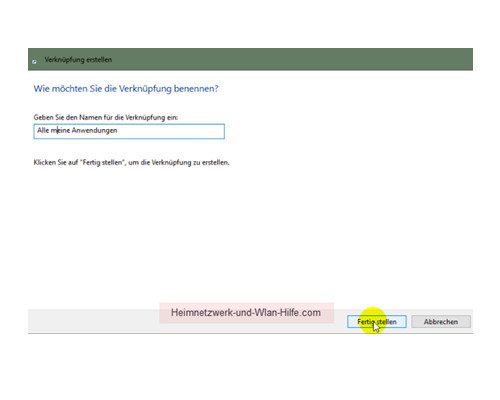Cancel the wizard with the Abbrechen button
The height and width of the screenshot is (400, 500).
(x=441, y=322)
